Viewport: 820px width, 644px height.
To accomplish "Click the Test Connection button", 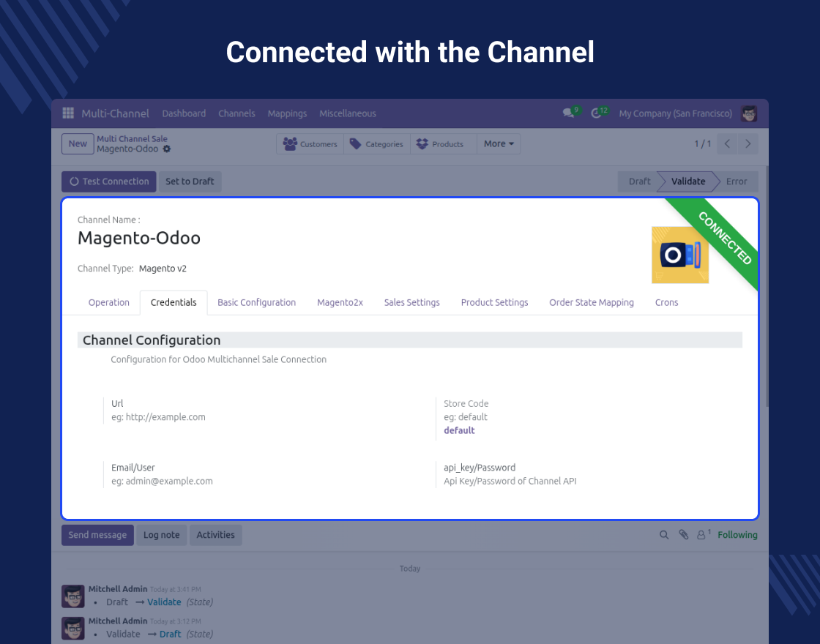I will click(109, 181).
